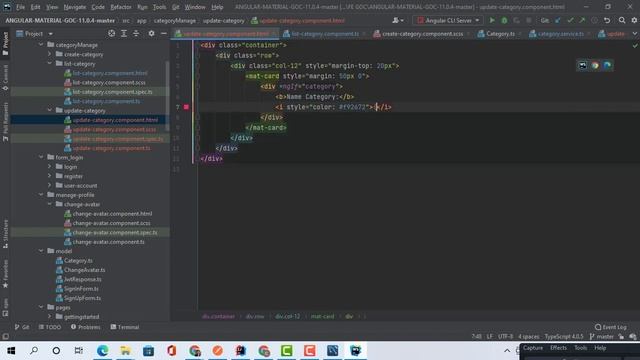Click the Git commit checkmark icon
The width and height of the screenshot is (640, 360).
point(570,20)
